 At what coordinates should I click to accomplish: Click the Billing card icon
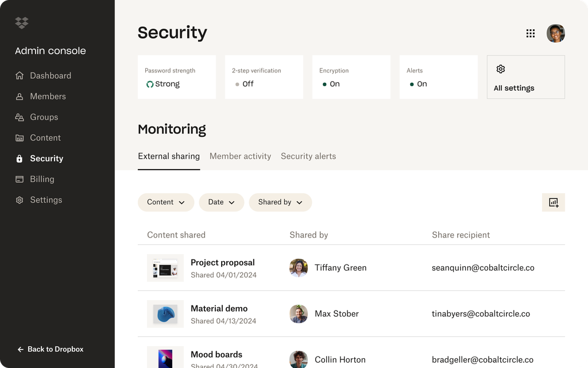(20, 179)
